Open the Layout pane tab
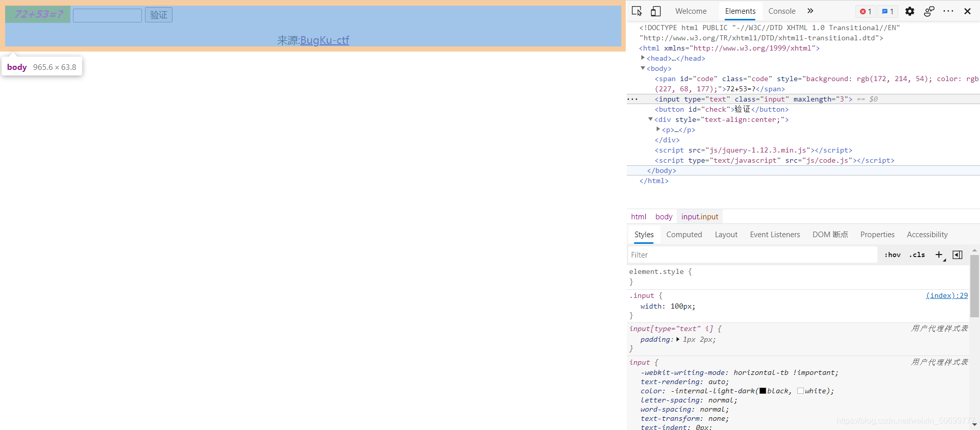 [x=726, y=235]
